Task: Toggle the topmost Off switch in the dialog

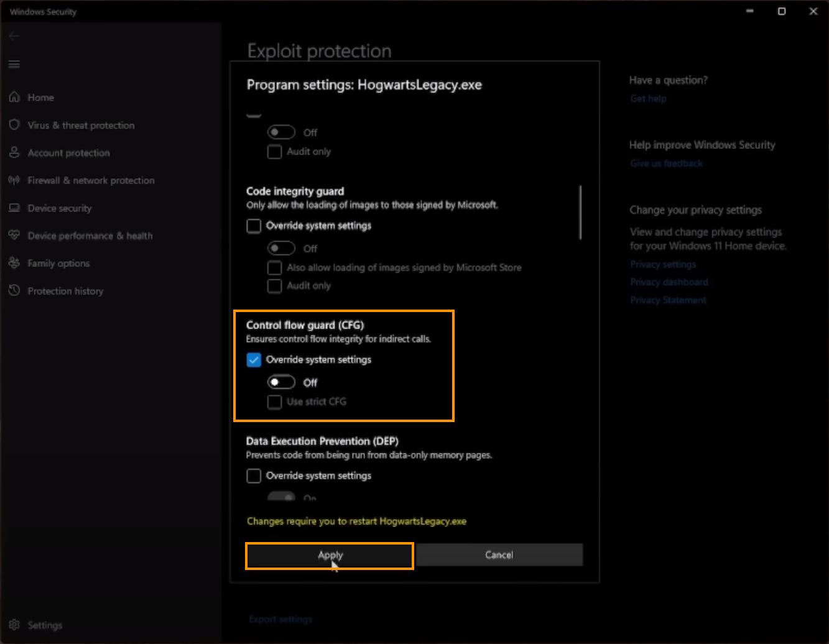Action: pyautogui.click(x=281, y=132)
